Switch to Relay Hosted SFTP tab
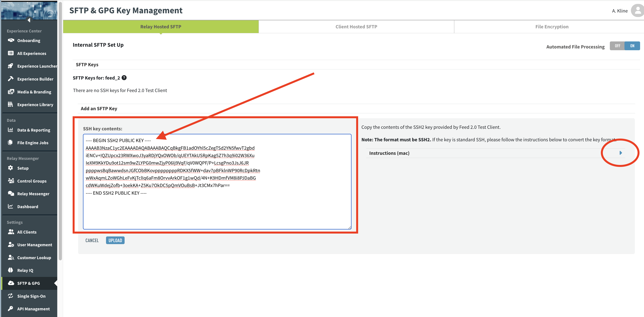Image resolution: width=644 pixels, height=317 pixels. coord(161,27)
